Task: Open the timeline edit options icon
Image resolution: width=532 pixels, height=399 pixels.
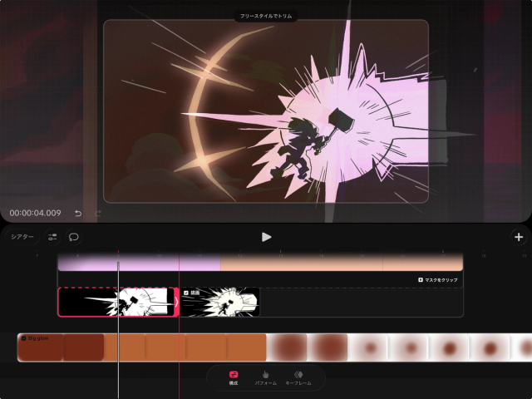Action: coord(52,237)
